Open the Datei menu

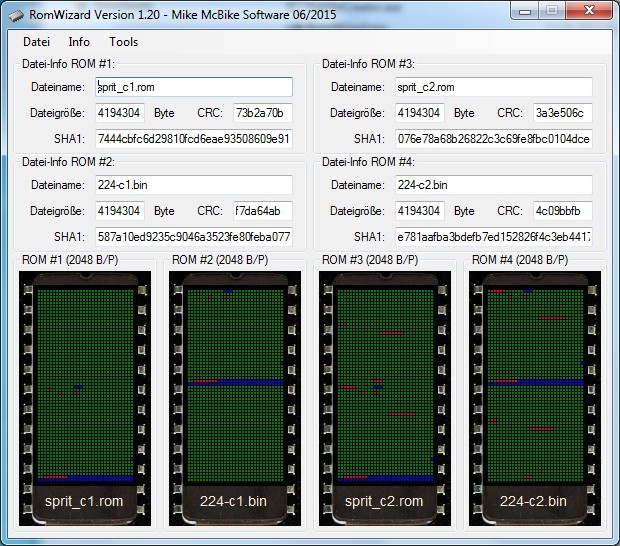pyautogui.click(x=36, y=42)
